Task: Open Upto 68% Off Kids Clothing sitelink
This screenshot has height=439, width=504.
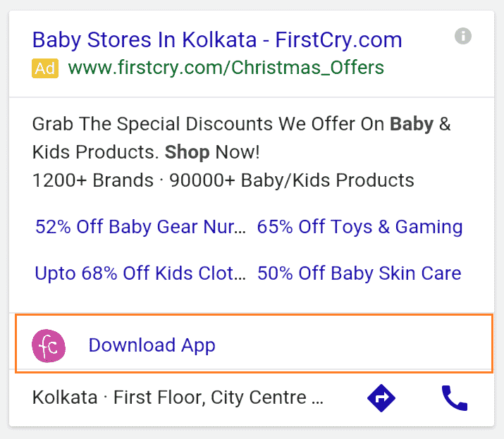Action: tap(141, 273)
